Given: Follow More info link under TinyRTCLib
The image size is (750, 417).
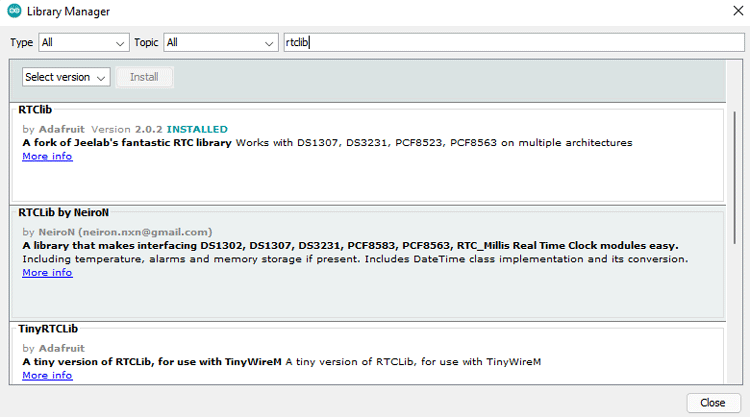Looking at the screenshot, I should coord(47,375).
